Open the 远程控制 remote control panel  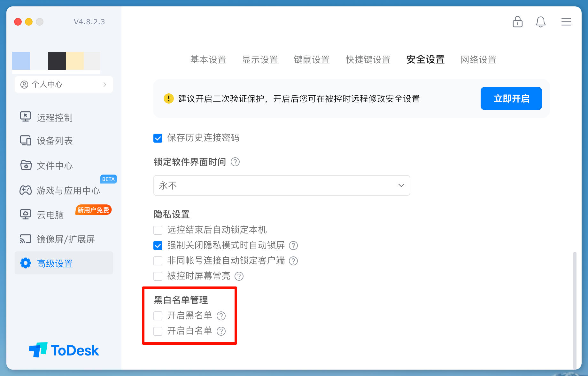pos(54,117)
